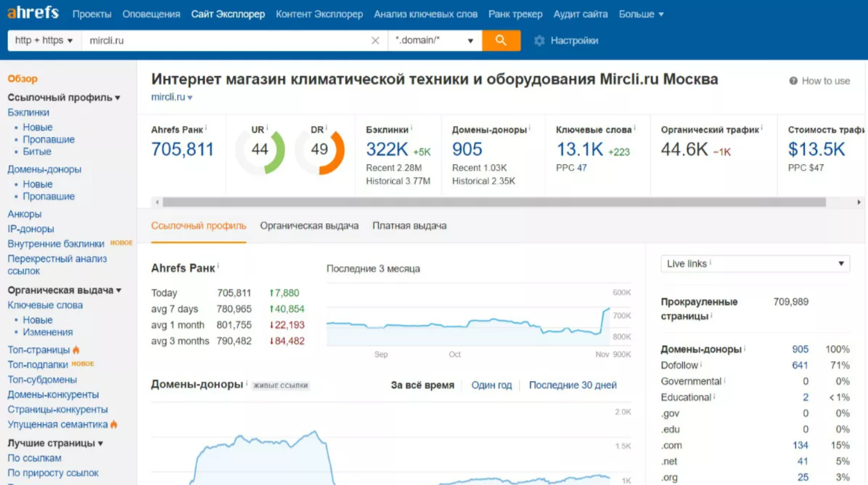
Task: Click the НОВОЕ badge beside Топ-подпапки
Action: [83, 363]
